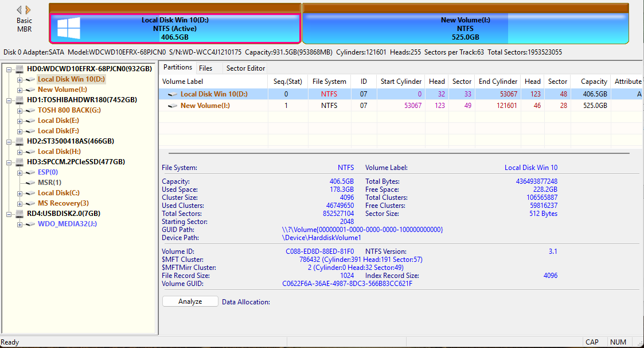Click HD3 SPCC SSD disk icon

tap(19, 162)
